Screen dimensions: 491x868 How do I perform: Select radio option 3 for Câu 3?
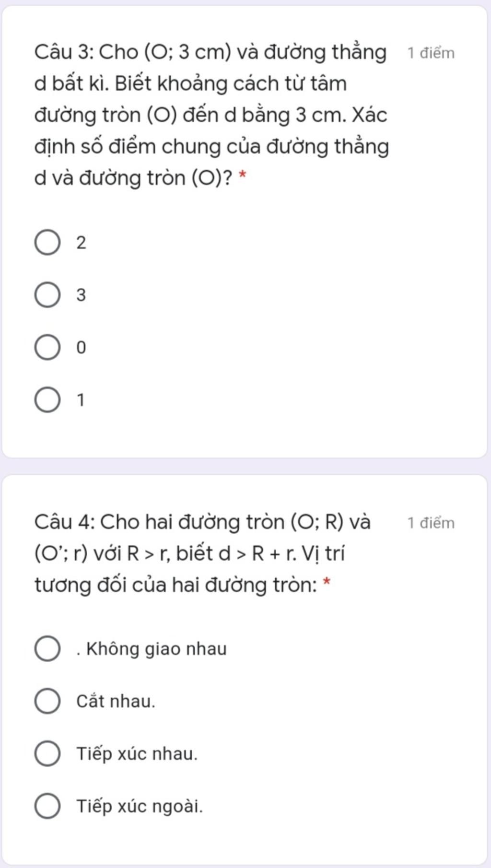pos(47,295)
